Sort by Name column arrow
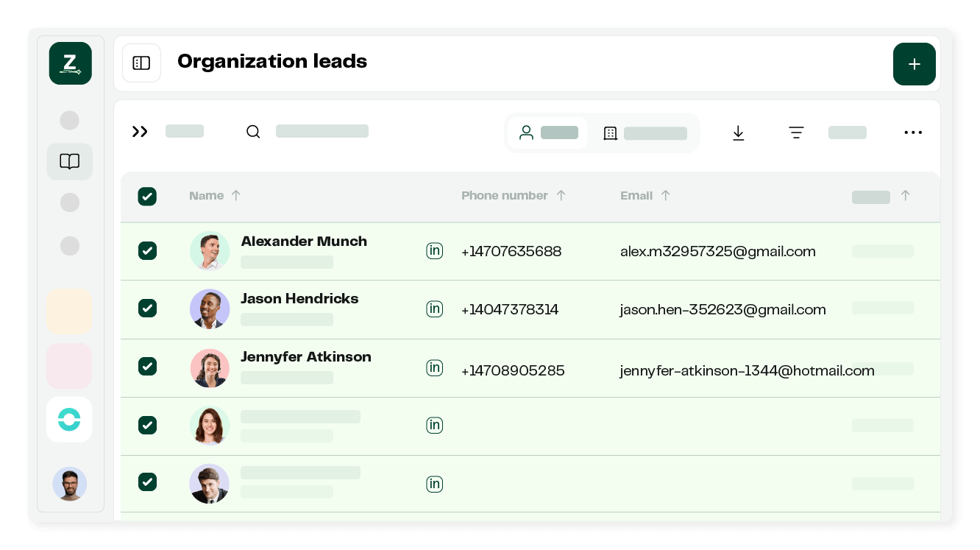This screenshot has height=550, width=980. tap(236, 196)
